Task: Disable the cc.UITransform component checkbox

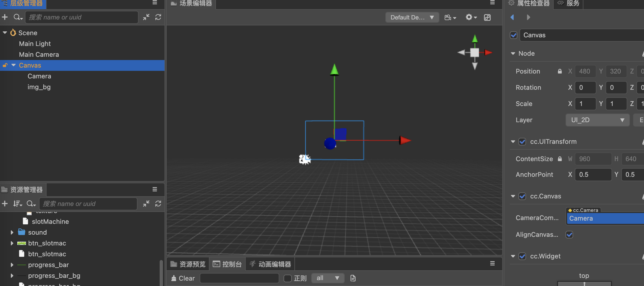Action: coord(522,142)
